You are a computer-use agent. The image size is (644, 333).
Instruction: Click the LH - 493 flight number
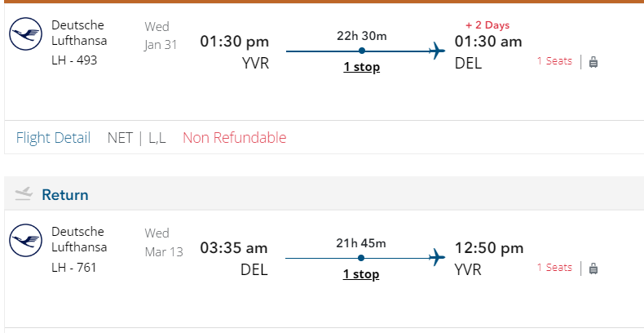[74, 60]
